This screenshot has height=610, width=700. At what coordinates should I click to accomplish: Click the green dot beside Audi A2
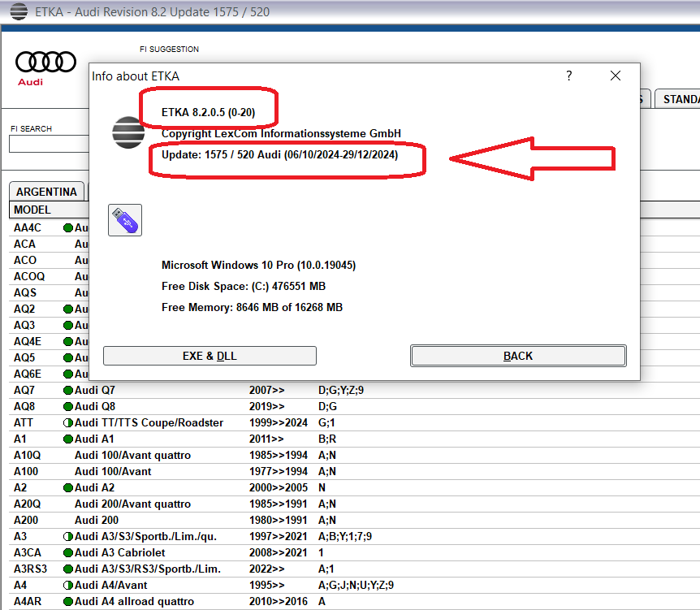[x=68, y=487]
